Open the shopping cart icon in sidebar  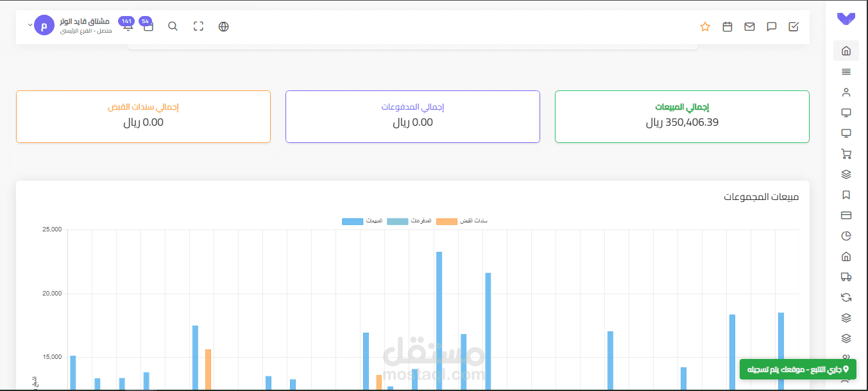coord(846,154)
